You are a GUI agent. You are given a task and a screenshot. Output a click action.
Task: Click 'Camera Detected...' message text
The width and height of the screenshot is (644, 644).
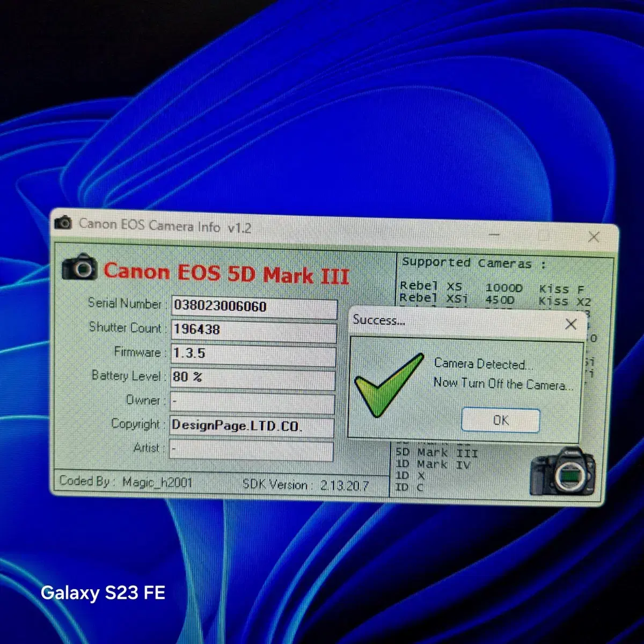point(484,364)
